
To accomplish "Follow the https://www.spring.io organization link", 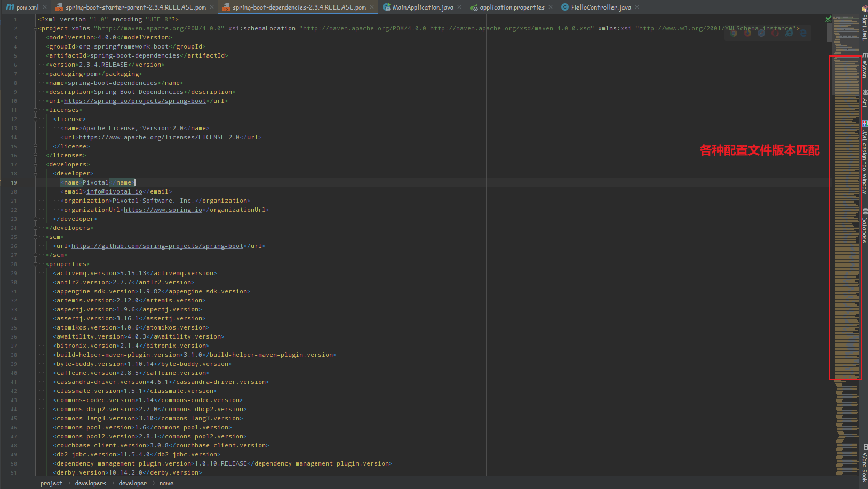I will [x=163, y=210].
